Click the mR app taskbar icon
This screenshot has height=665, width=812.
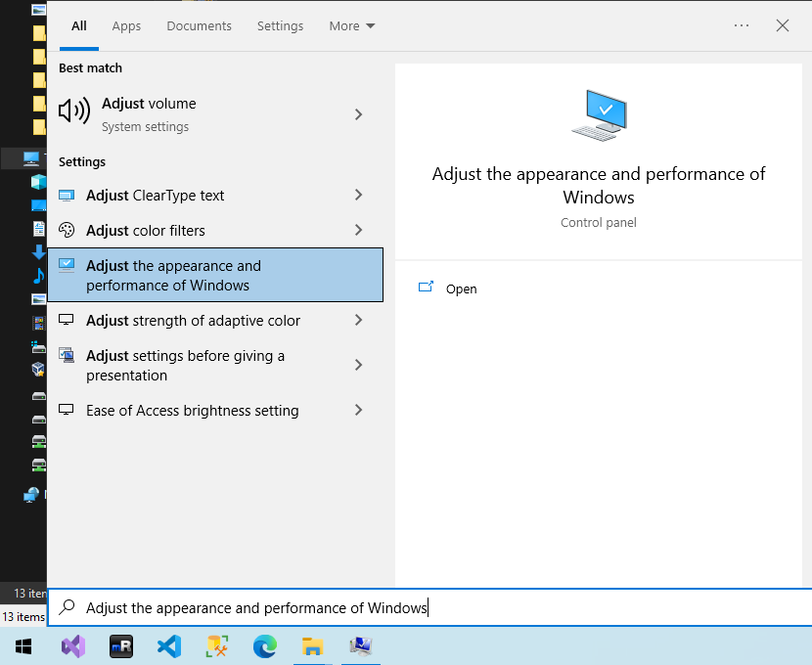coord(121,646)
